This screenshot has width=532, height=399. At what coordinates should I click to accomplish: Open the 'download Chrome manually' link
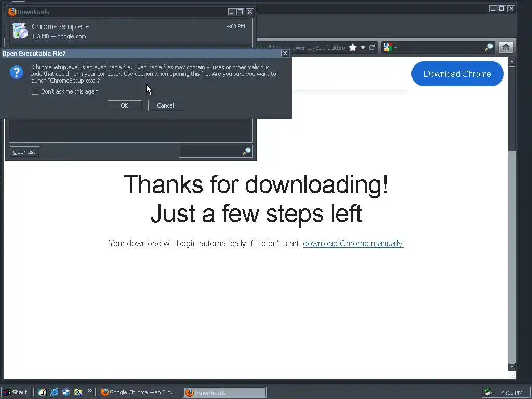(353, 243)
